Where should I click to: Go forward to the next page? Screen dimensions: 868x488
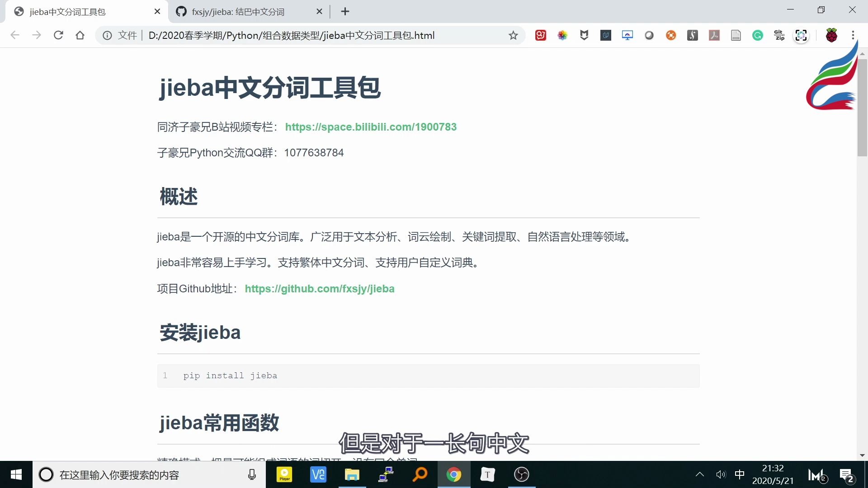37,35
